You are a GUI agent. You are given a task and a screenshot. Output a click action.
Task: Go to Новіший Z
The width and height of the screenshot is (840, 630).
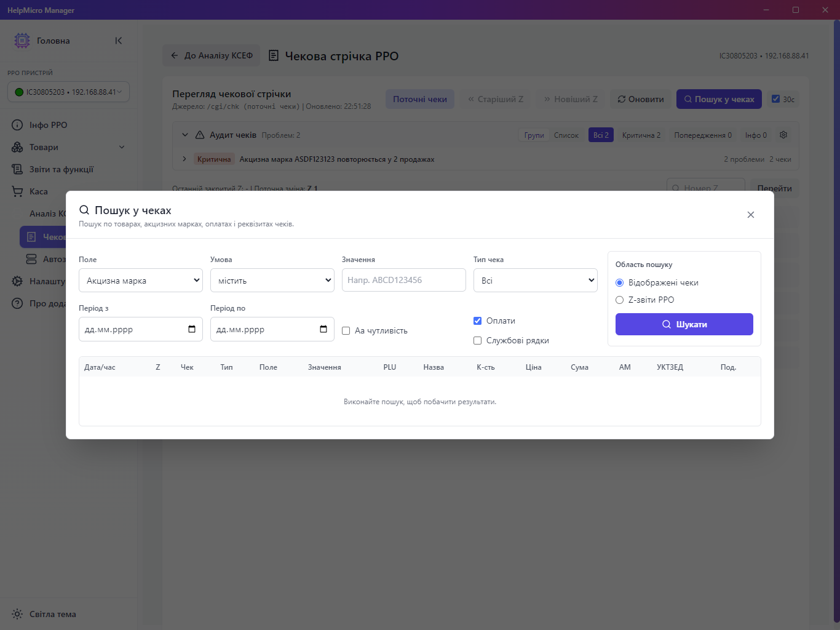(x=571, y=99)
